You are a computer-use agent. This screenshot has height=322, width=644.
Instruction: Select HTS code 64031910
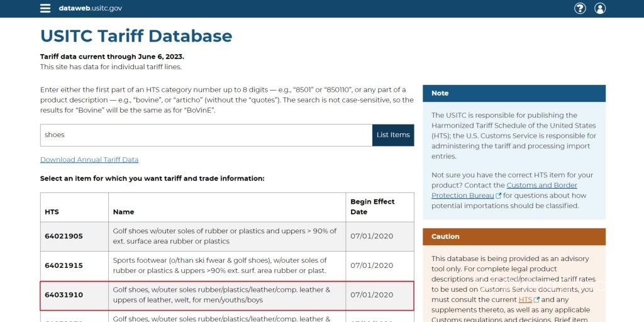tap(64, 295)
